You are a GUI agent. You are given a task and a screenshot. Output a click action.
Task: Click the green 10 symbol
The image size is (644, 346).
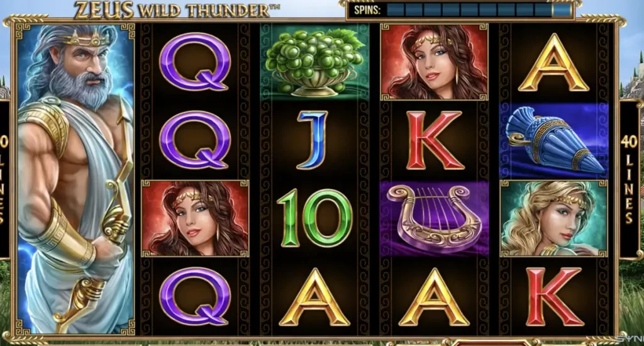[314, 218]
